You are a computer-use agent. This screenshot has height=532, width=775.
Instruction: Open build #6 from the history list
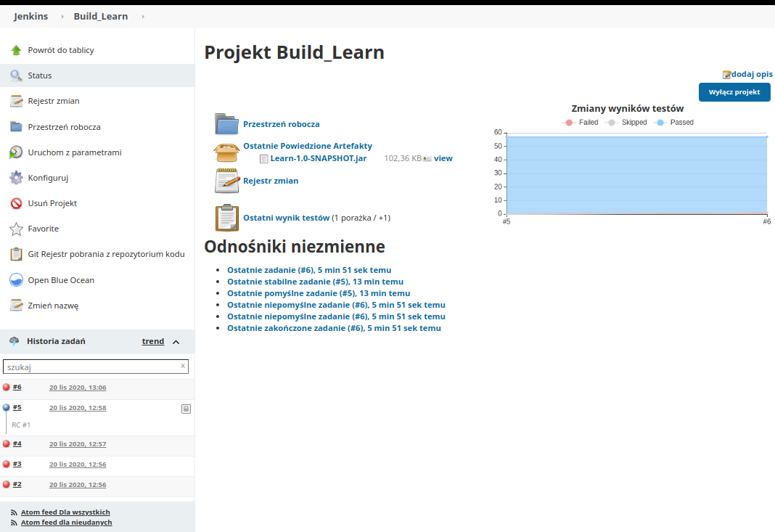pos(17,387)
